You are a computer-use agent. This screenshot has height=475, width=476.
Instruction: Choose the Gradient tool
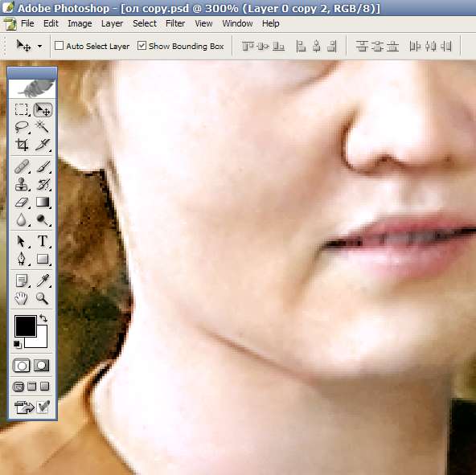[42, 203]
